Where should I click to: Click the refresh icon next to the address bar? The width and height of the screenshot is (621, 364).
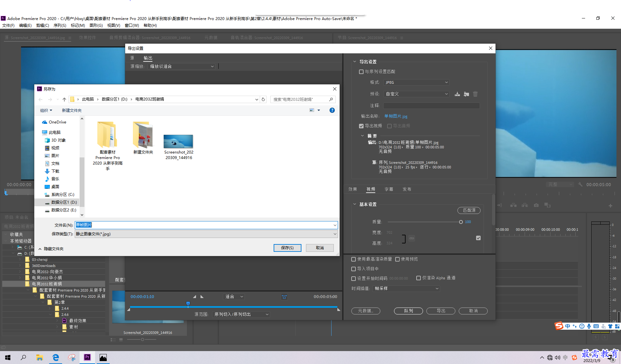pos(263,99)
